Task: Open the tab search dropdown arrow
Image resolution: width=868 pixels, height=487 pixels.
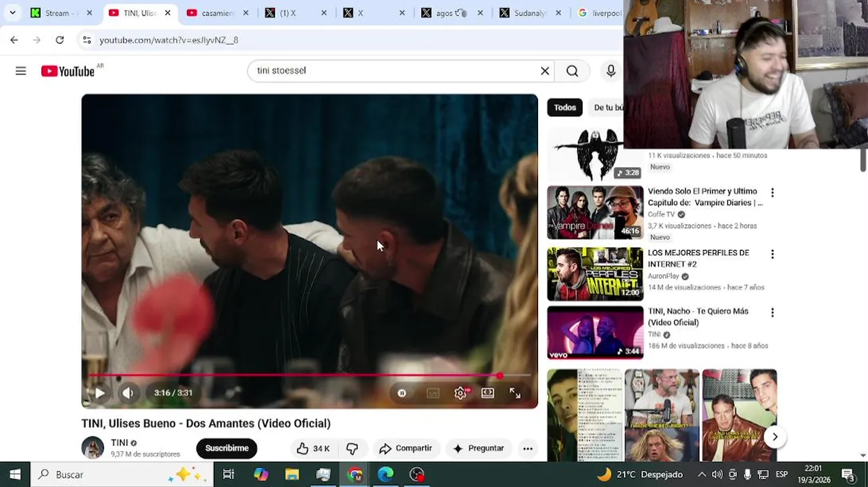Action: (12, 13)
